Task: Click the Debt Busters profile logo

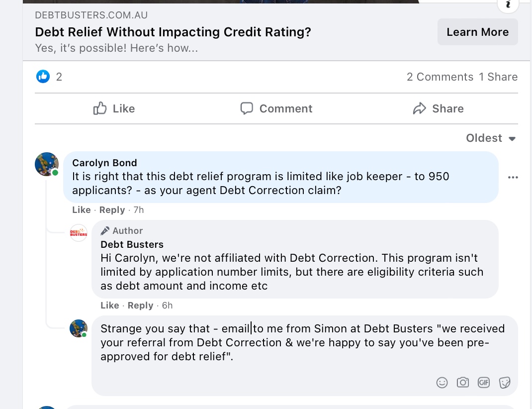Action: [79, 232]
